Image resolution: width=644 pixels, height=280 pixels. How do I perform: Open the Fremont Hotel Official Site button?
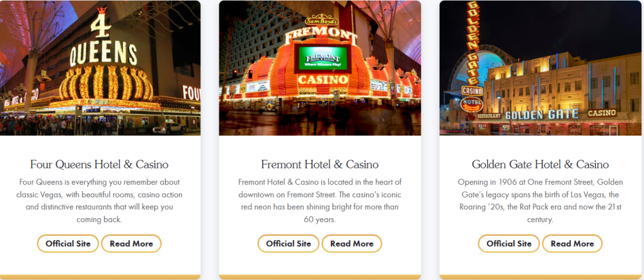click(x=289, y=243)
